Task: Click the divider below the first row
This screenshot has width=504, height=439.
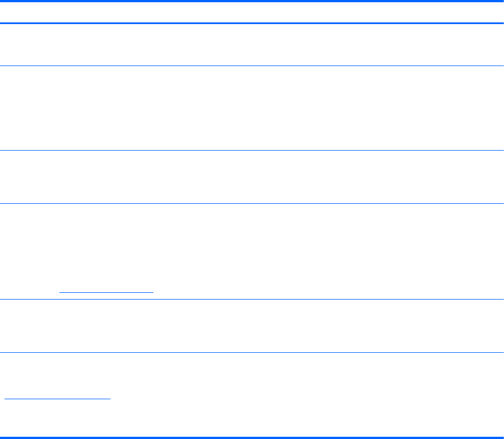Action: pyautogui.click(x=252, y=66)
